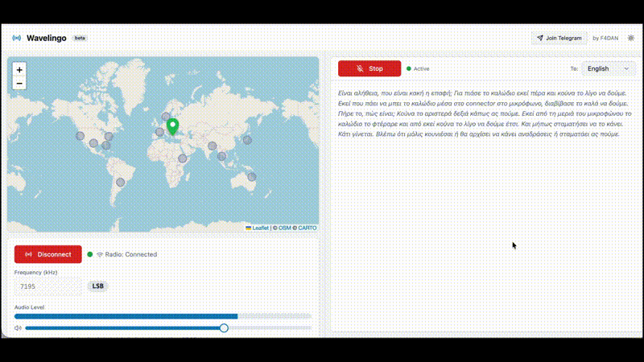Image resolution: width=644 pixels, height=362 pixels.
Task: Open the Join Telegram link
Action: pyautogui.click(x=557, y=38)
